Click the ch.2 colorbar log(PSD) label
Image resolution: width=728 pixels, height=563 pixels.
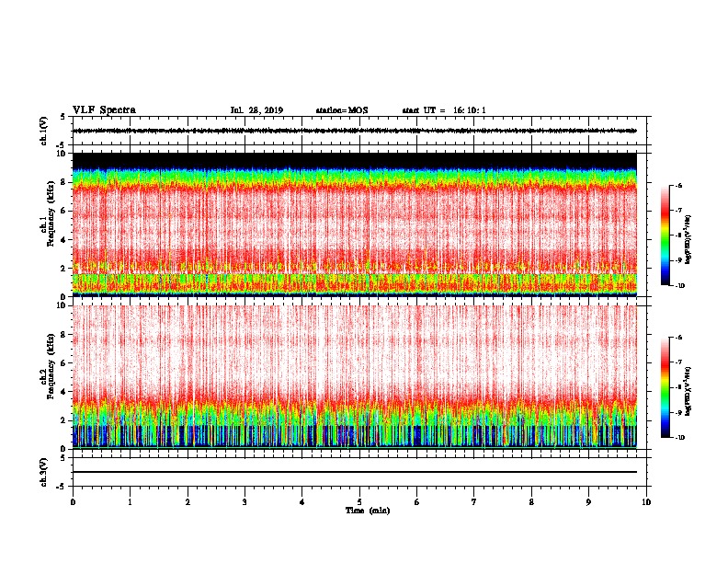coord(688,391)
